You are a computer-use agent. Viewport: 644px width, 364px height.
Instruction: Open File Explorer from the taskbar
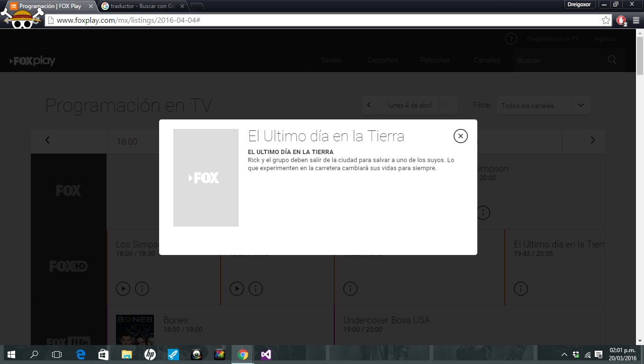(x=126, y=355)
